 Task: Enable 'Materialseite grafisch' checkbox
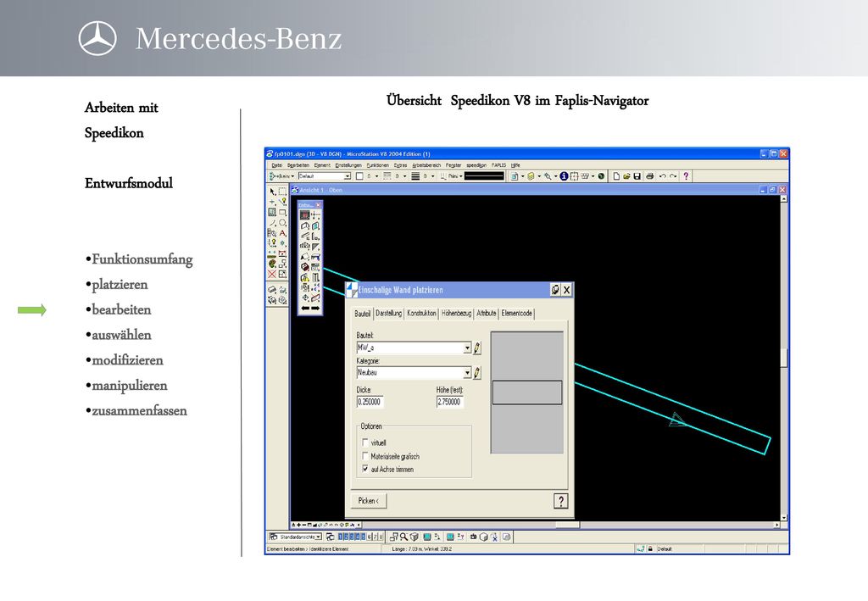[364, 455]
